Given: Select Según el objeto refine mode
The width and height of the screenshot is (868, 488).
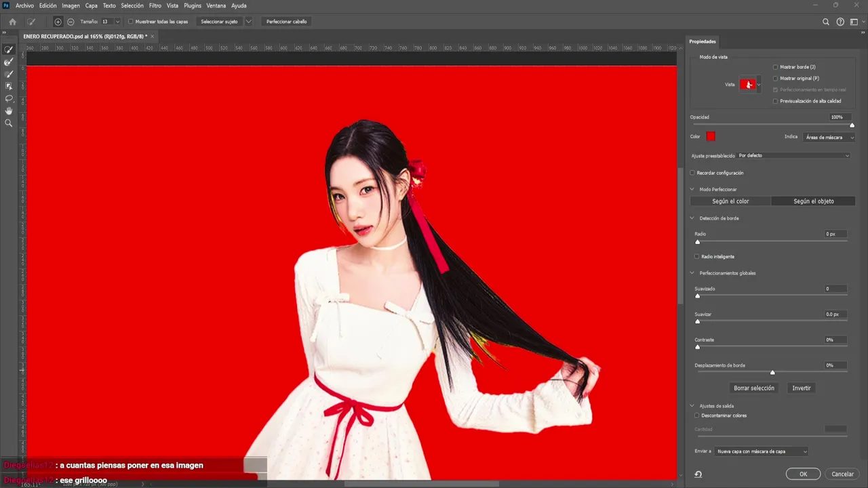Looking at the screenshot, I should click(814, 201).
